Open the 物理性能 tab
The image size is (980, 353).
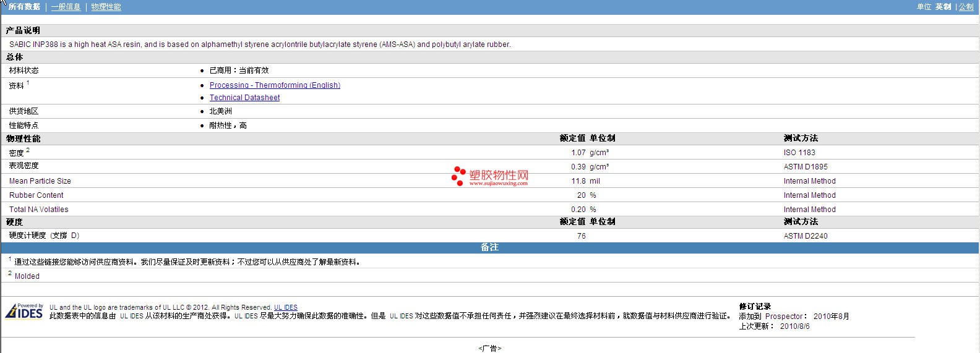106,7
